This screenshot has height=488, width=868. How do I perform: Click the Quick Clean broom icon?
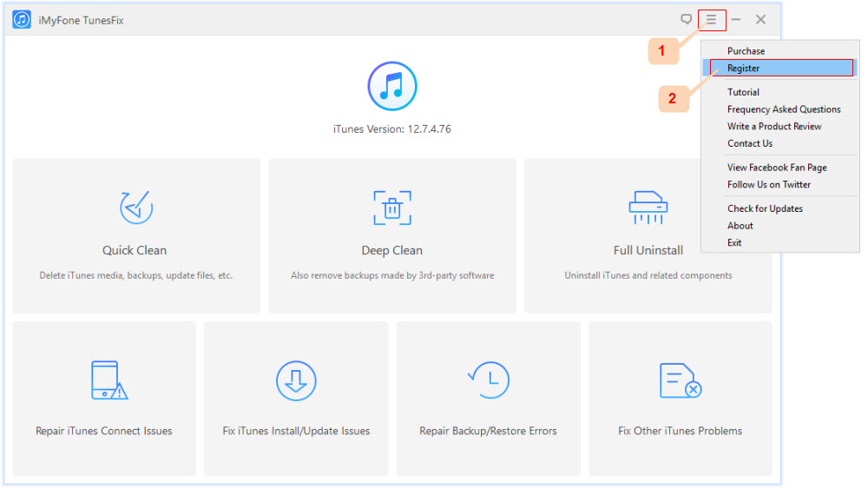[136, 208]
